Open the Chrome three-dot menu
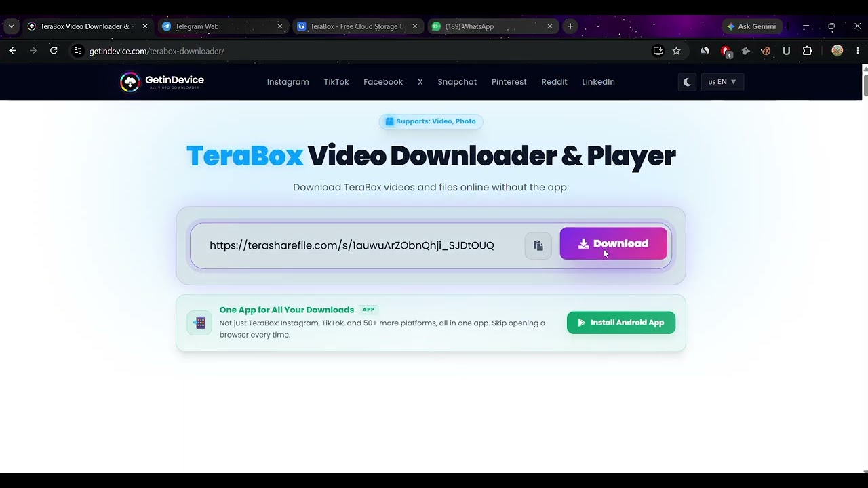 (x=858, y=51)
